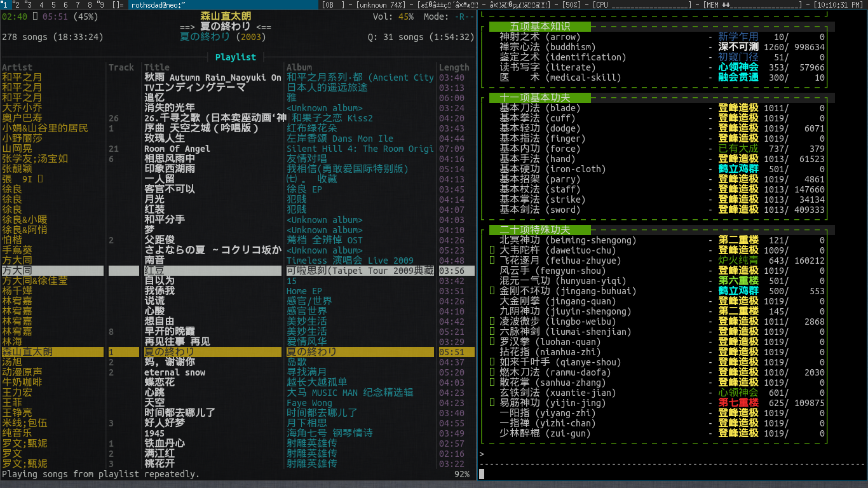Click the rothsdad@neo window title in bar

pyautogui.click(x=159, y=5)
